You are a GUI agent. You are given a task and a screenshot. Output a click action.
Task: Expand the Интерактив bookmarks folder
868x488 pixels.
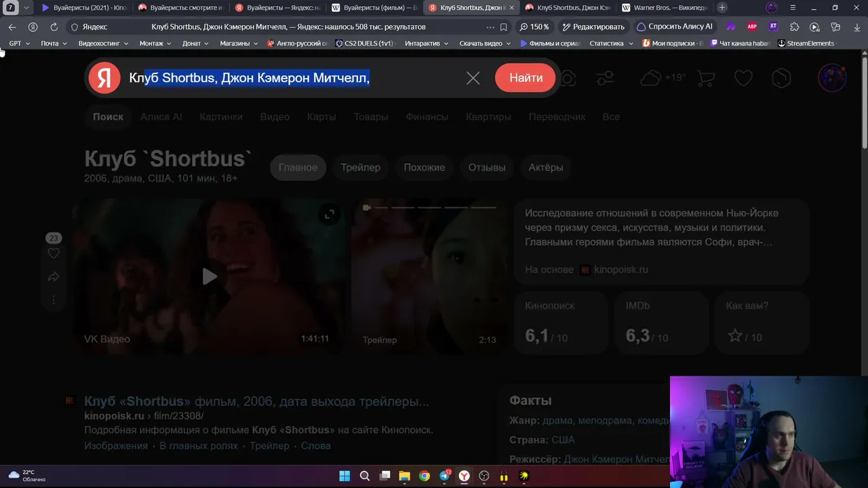427,43
